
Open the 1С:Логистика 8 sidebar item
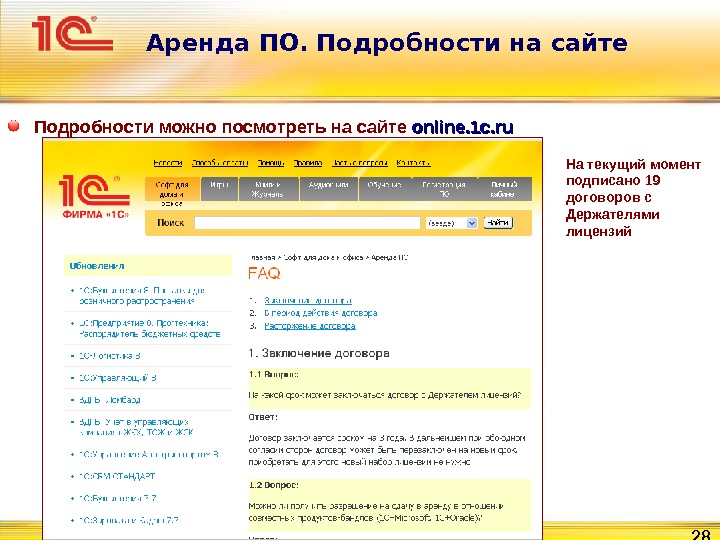(110, 356)
